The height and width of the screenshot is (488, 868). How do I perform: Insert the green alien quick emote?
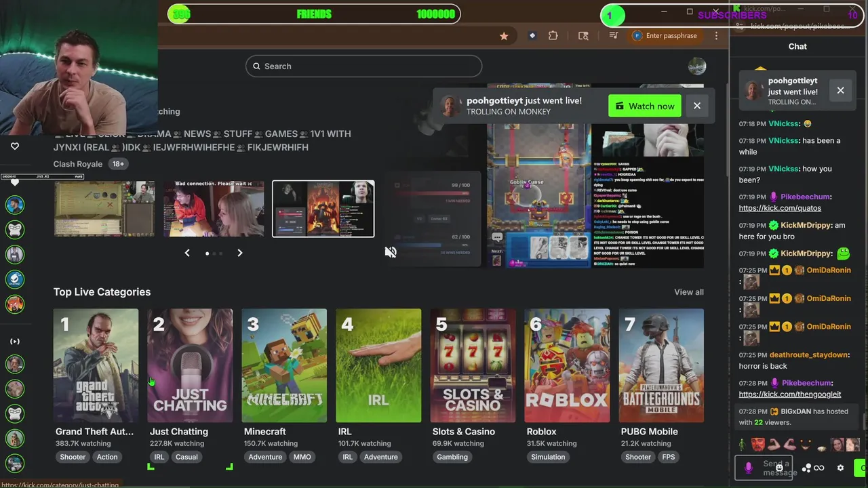[x=743, y=445]
